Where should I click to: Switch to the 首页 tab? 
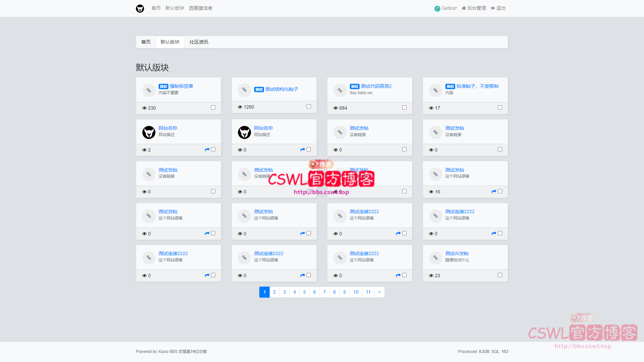click(146, 42)
